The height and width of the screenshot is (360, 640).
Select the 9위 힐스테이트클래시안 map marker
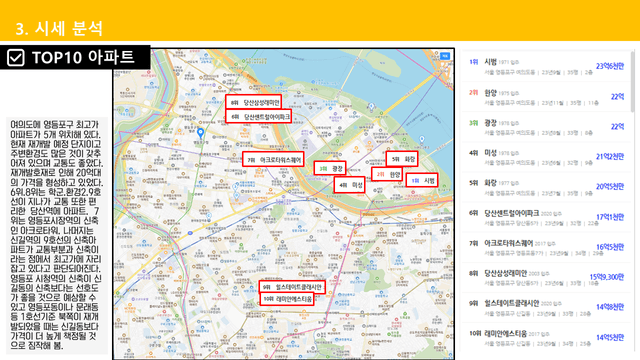[x=292, y=287]
